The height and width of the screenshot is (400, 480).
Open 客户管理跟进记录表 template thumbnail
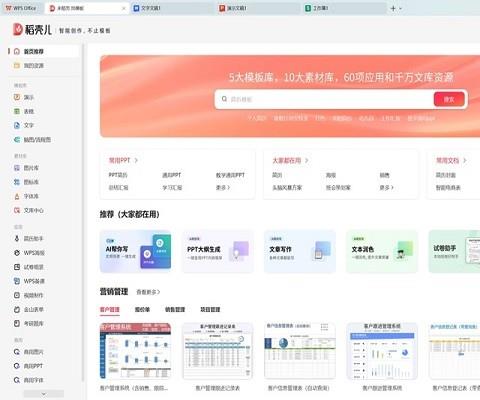(x=218, y=351)
